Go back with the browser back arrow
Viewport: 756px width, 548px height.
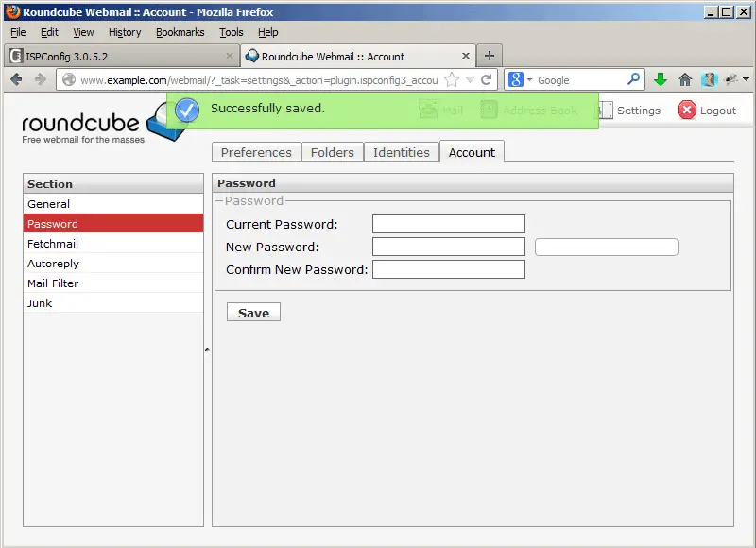(16, 79)
